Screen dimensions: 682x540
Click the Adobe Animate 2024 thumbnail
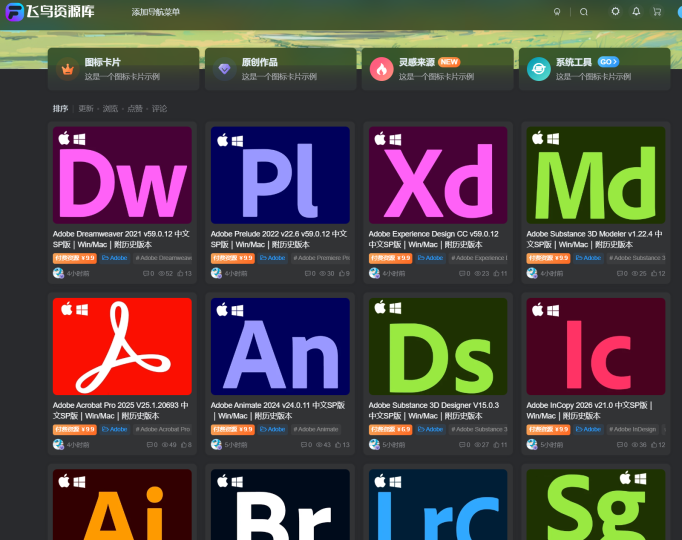tap(279, 346)
